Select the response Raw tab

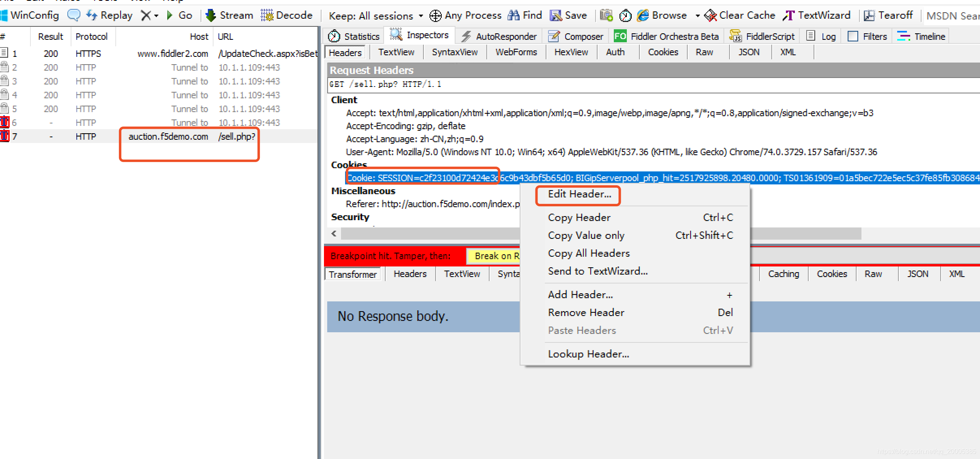873,274
